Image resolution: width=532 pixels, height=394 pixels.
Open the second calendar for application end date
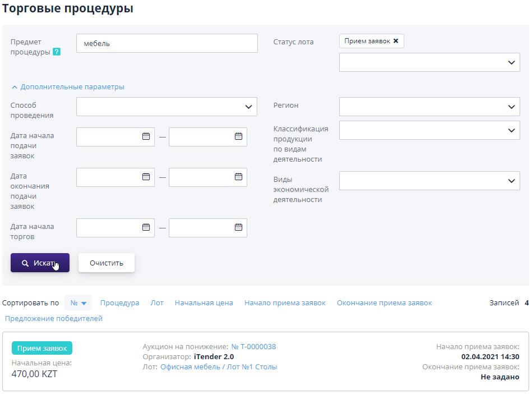[239, 177]
